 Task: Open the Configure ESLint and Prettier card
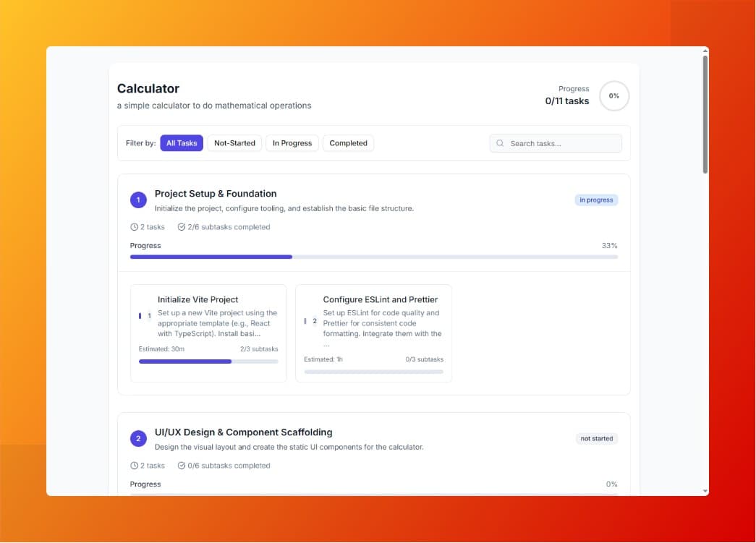click(373, 333)
